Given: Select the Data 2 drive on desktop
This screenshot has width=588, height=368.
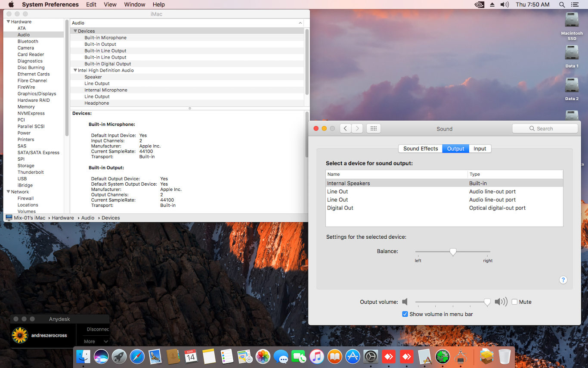Looking at the screenshot, I should 572,90.
